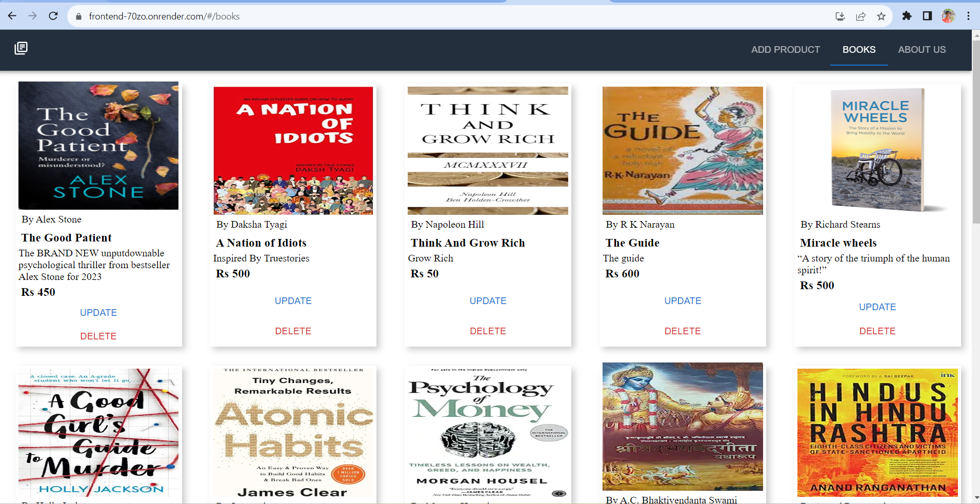The height and width of the screenshot is (504, 980).
Task: Share this page via the share icon
Action: [x=861, y=16]
